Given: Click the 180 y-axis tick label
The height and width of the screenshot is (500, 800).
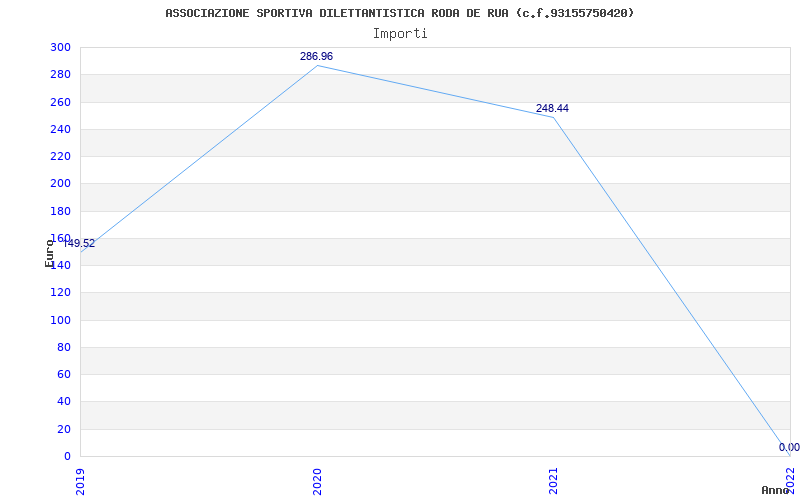Looking at the screenshot, I should [x=60, y=211].
